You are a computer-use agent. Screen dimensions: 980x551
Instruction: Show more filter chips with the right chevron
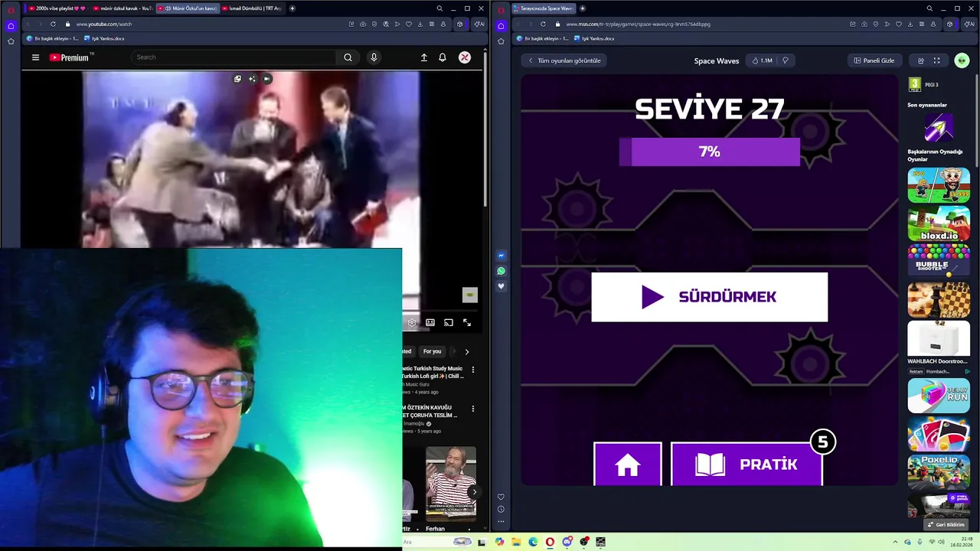click(467, 351)
